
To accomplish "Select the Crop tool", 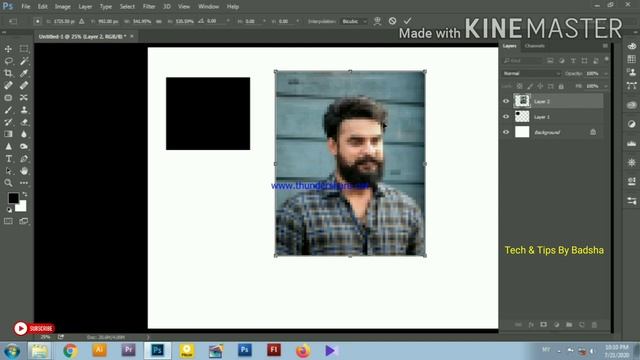I will 8,73.
